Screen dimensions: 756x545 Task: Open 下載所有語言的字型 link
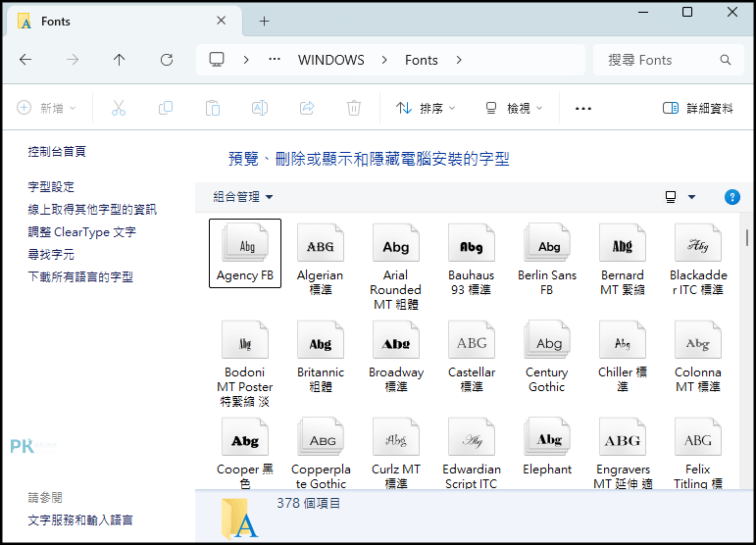pyautogui.click(x=80, y=277)
